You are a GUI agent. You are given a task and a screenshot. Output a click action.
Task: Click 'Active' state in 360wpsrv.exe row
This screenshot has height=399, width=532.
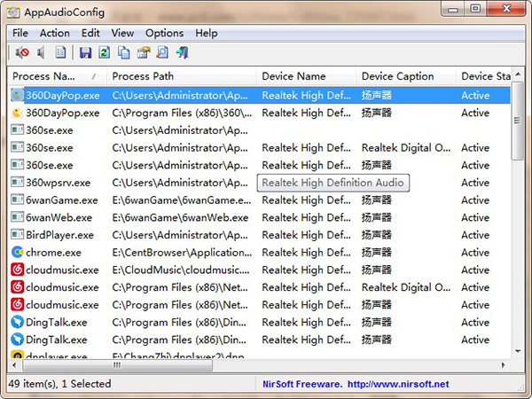coord(475,183)
